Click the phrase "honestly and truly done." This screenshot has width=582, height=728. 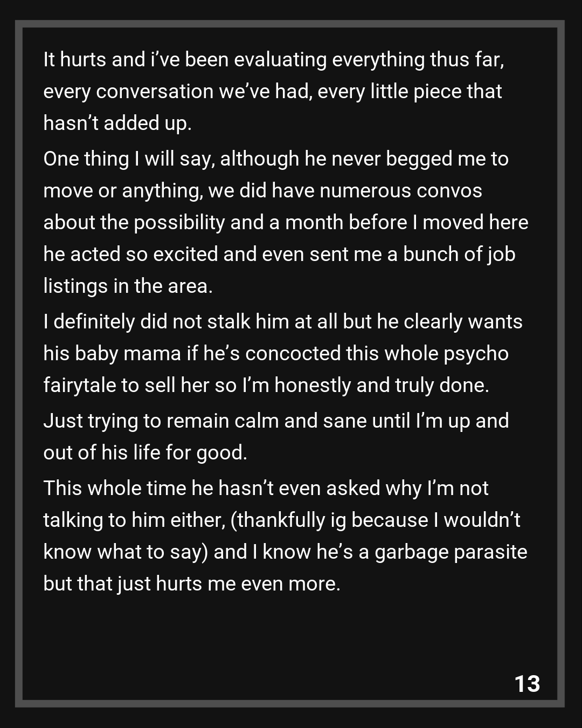[382, 385]
